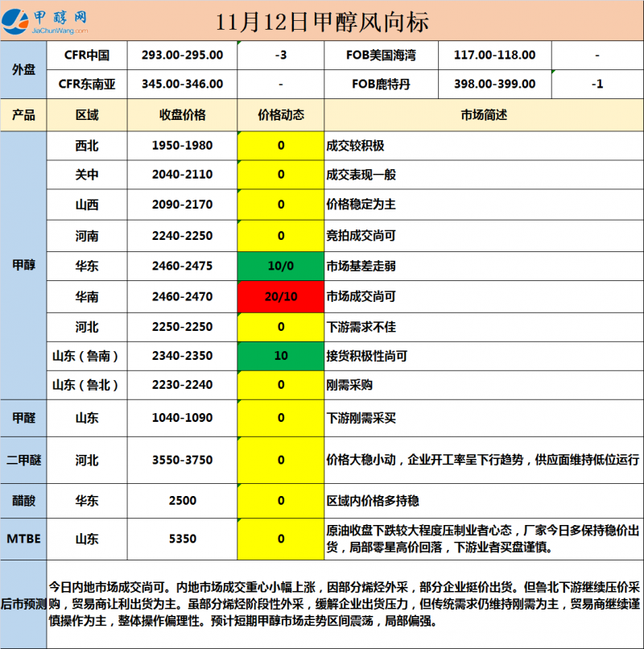Click the price "2230-2240"
This screenshot has height=649, width=644.
coord(182,385)
